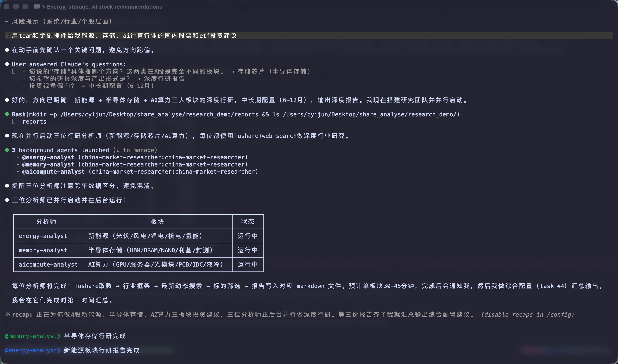Click the line '我会在它们完成时第一时间汇总。'
618x364 pixels.
[x=62, y=300]
